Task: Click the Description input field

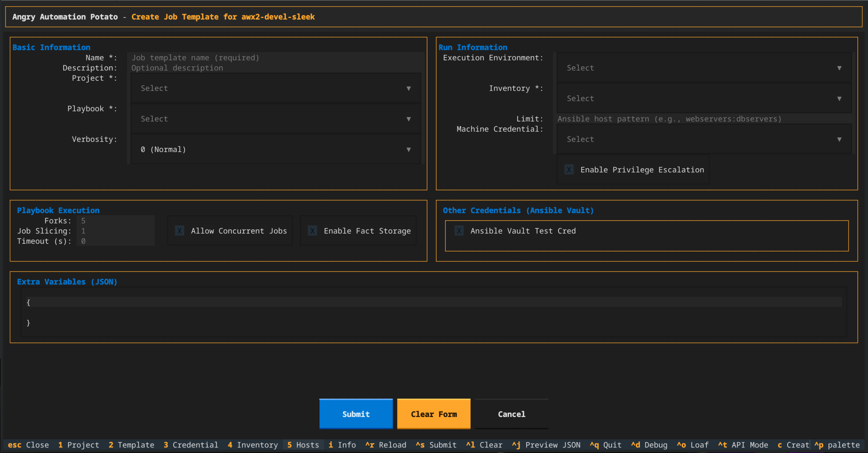Action: [276, 68]
